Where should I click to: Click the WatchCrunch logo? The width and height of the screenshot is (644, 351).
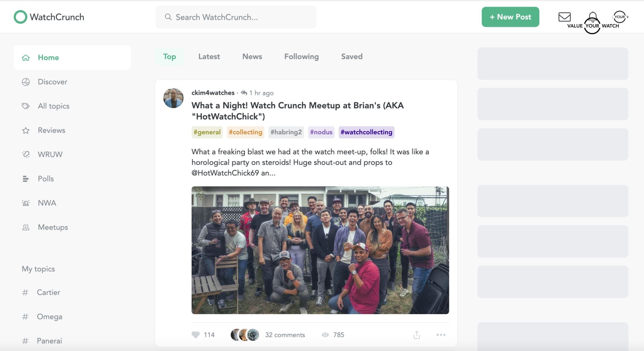(49, 17)
